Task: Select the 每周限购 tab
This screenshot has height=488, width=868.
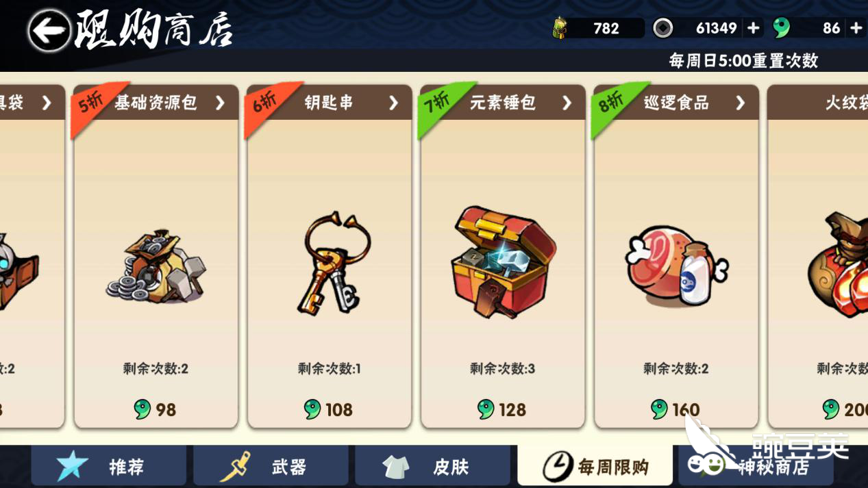Action: point(595,466)
